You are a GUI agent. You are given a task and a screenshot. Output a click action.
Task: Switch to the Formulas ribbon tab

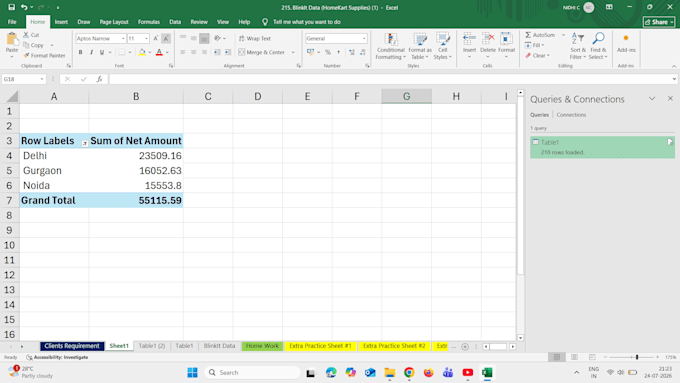point(149,22)
